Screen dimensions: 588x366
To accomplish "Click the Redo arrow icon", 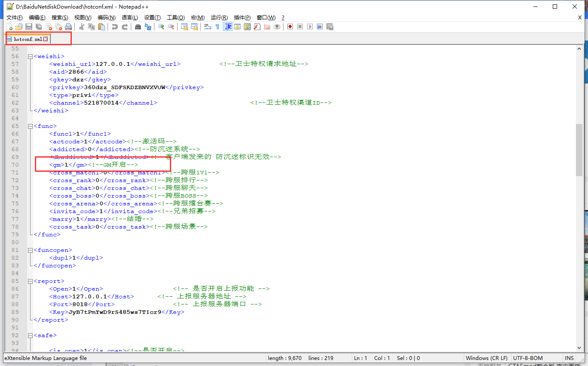I will point(124,27).
